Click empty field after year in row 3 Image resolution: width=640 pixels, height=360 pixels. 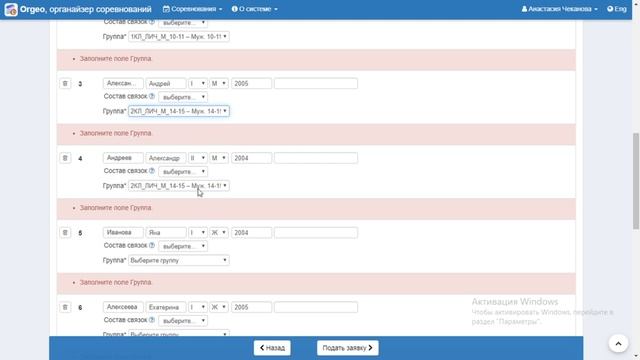[x=316, y=83]
